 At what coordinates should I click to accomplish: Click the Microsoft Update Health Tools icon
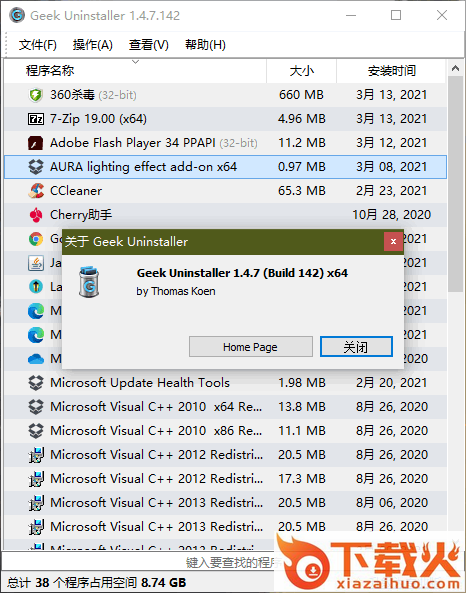[x=36, y=383]
